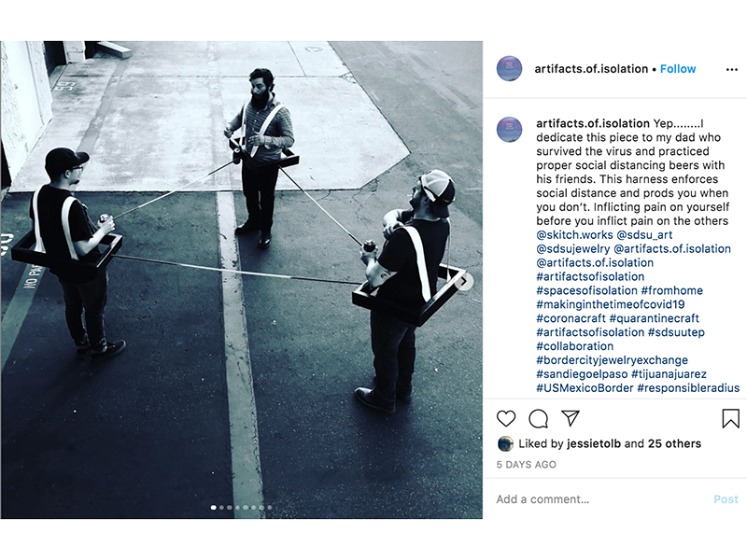
Task: Focus the Add a comment field
Action: (x=600, y=499)
